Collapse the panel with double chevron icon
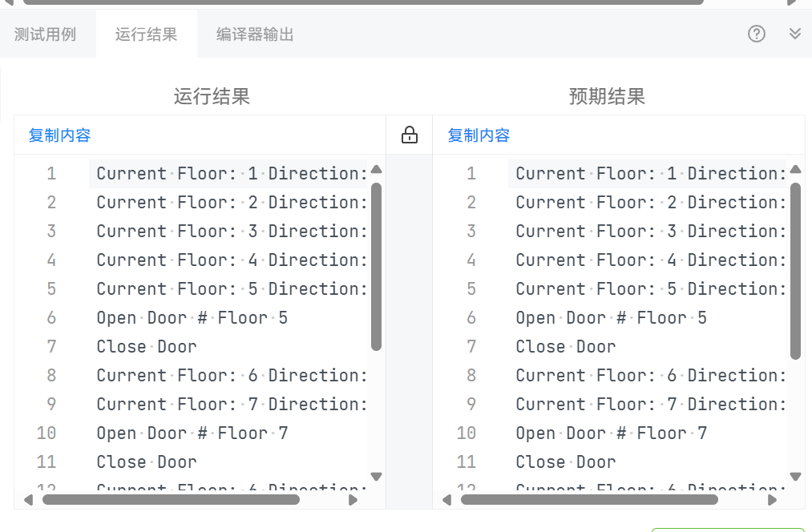Viewport: 812px width, 532px height. [794, 34]
